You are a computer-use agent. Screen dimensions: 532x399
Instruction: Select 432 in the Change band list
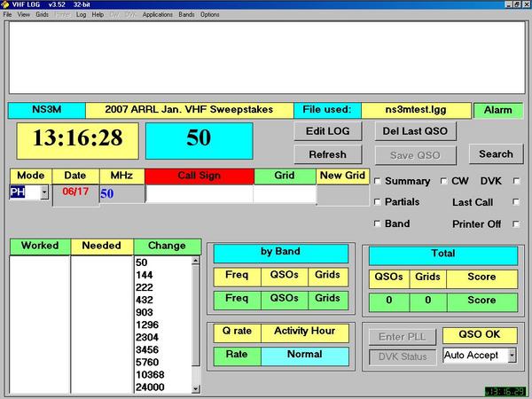point(144,301)
